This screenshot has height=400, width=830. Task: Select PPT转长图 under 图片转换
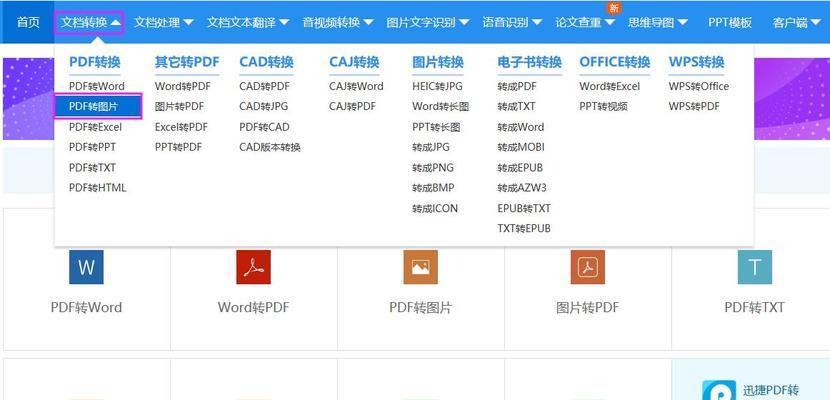point(436,127)
